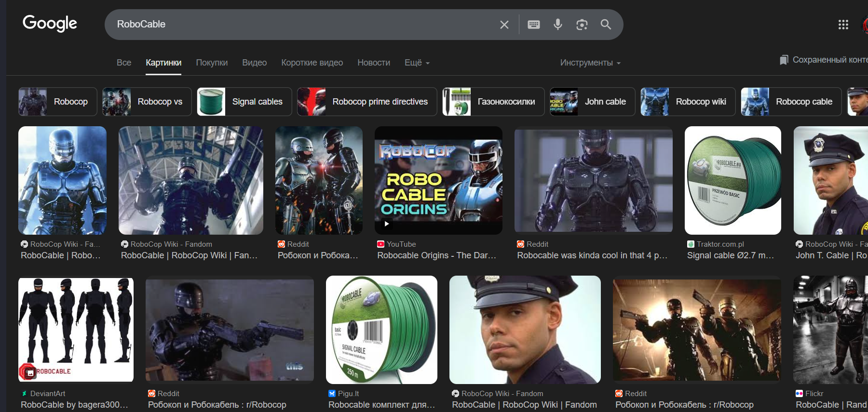Screen dimensions: 868x412
Task: Start voice search with the microphone icon
Action: coord(557,25)
